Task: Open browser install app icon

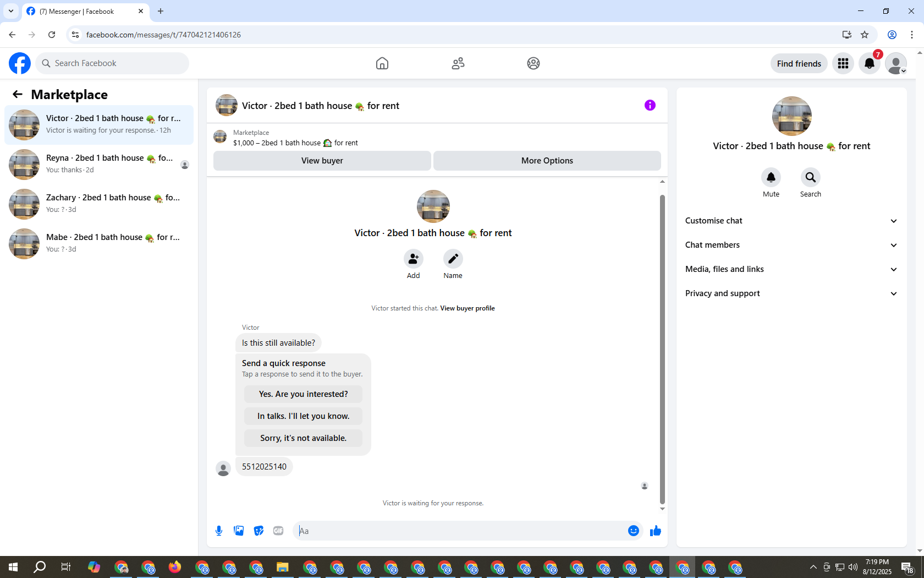Action: [x=847, y=35]
